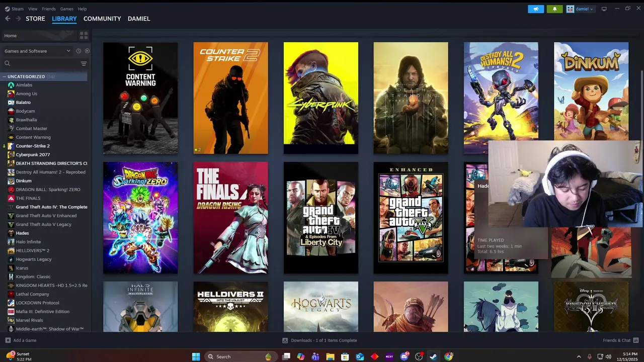Viewport: 644px width, 362px height.
Task: Open the Grand Theft Auto V Enhanced cover
Action: pyautogui.click(x=411, y=218)
